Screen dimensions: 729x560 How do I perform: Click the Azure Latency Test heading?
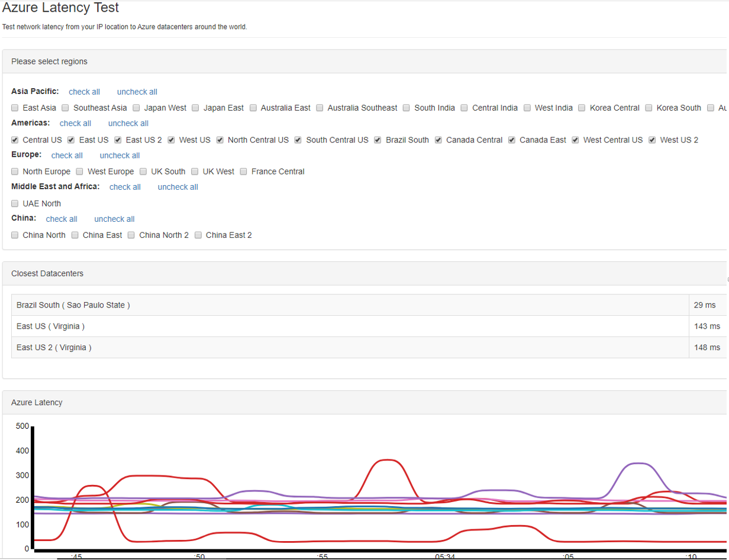click(x=60, y=8)
